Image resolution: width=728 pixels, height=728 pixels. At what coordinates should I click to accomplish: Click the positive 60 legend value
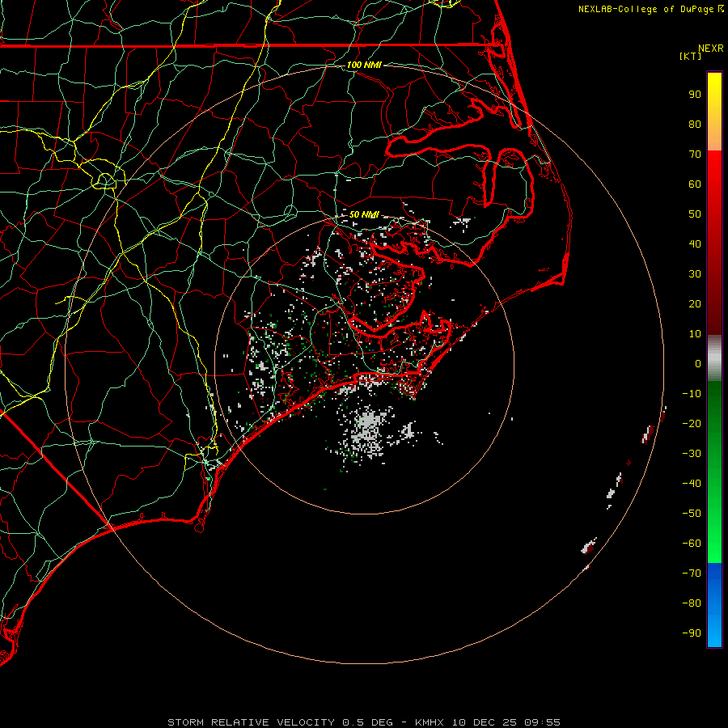[695, 184]
